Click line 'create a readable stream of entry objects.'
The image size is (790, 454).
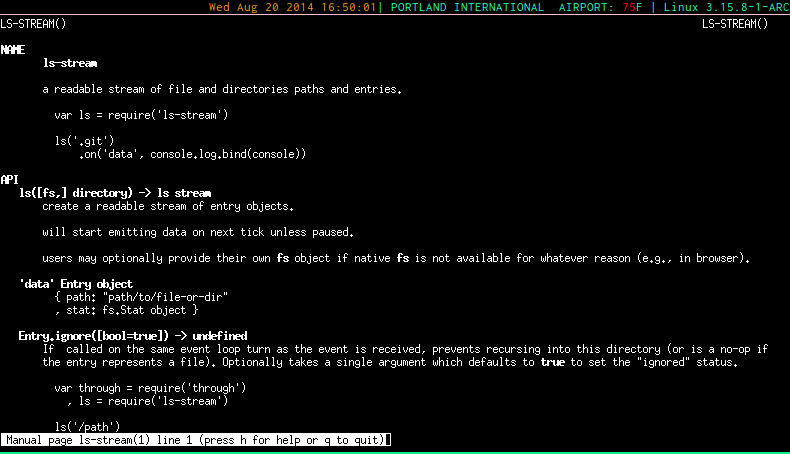[168, 206]
